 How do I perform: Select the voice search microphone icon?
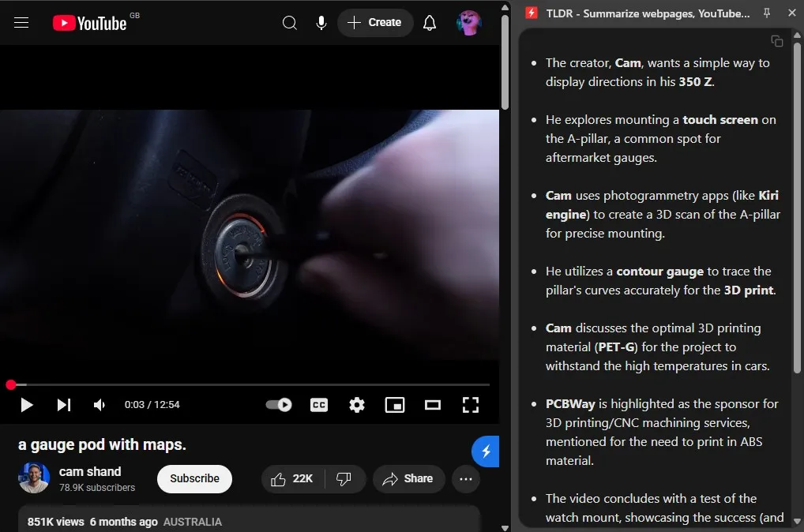(x=321, y=23)
